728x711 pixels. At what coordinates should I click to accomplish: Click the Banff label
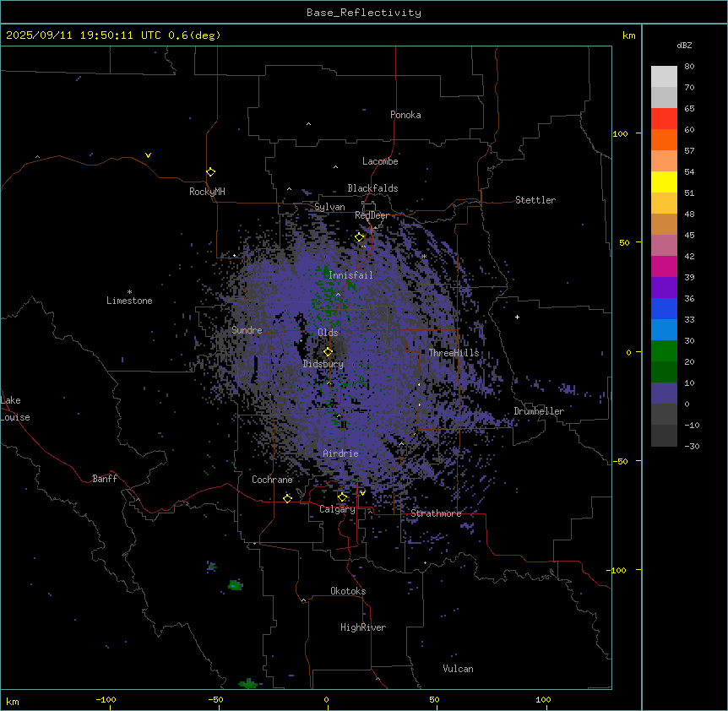[x=105, y=479]
